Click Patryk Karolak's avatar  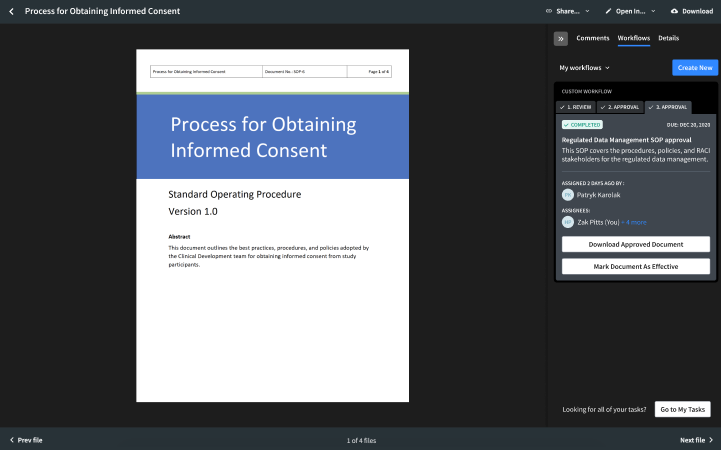tap(568, 195)
